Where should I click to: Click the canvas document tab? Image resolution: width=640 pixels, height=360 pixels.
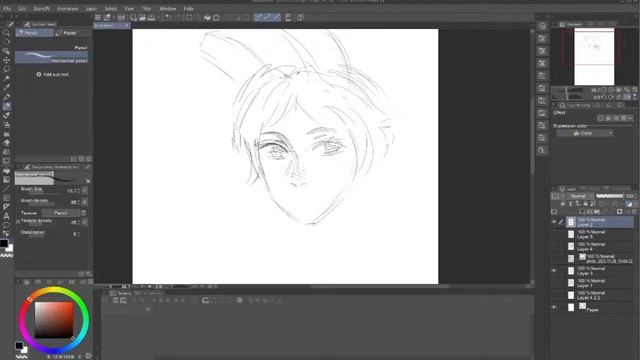coord(111,25)
